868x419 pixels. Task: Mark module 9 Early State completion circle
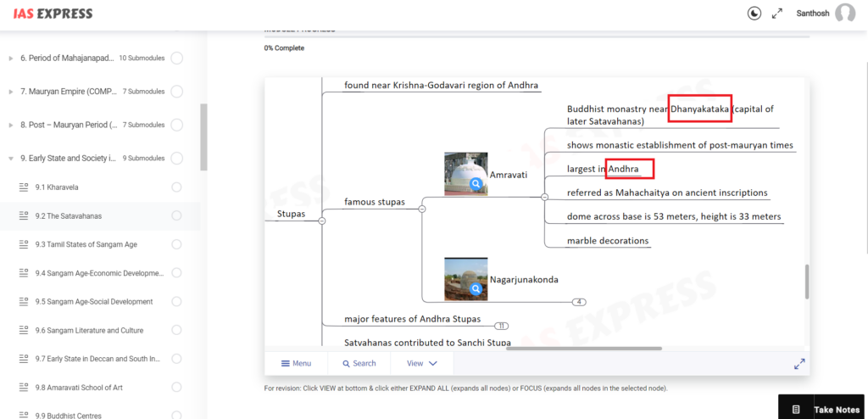coord(176,158)
